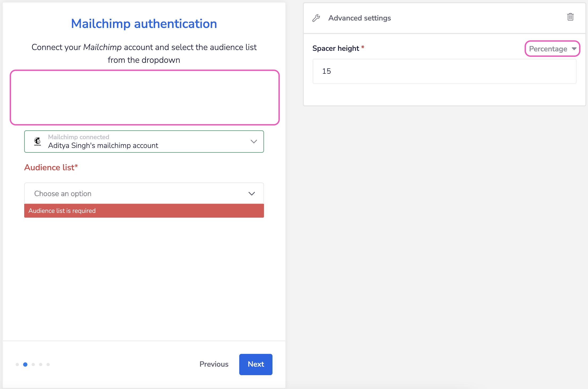Focus the Spacer height value field
The height and width of the screenshot is (389, 588).
coord(444,71)
